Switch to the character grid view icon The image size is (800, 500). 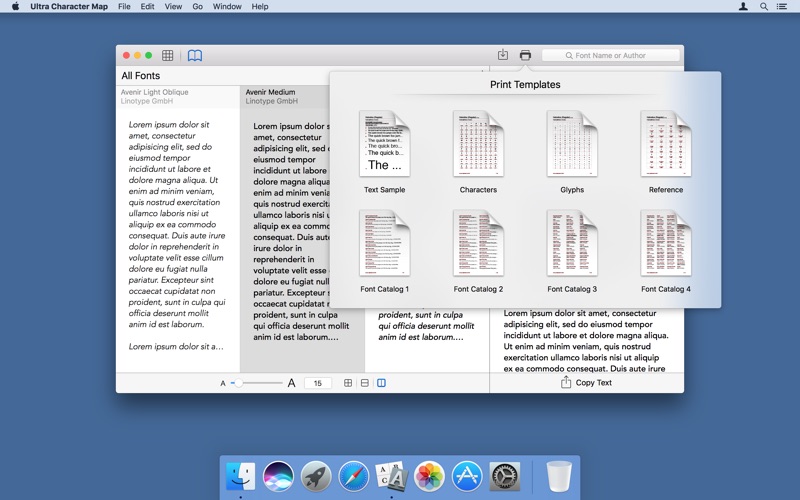167,55
